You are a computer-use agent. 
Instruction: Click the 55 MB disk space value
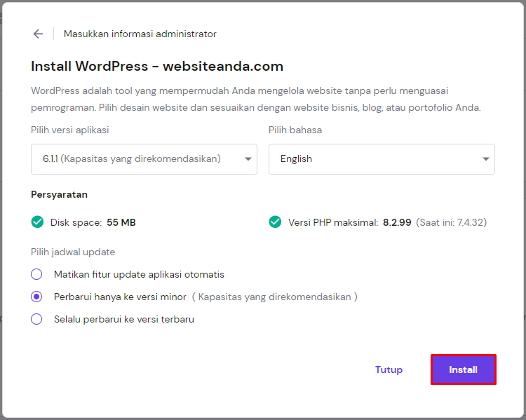pos(121,222)
